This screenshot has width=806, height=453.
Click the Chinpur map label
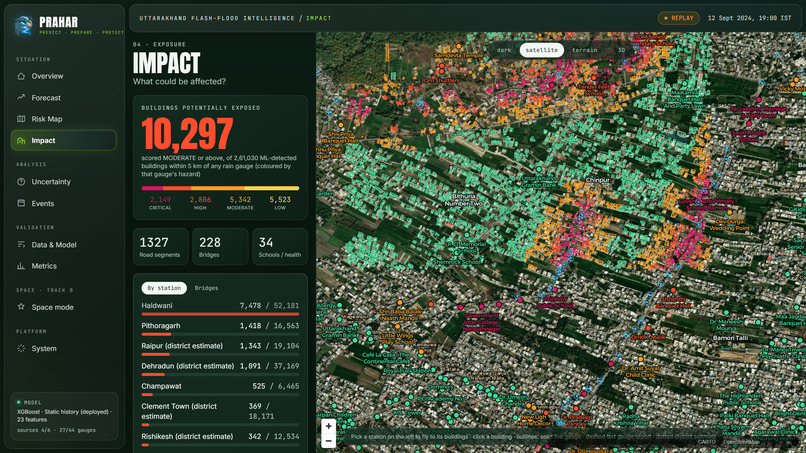pos(597,180)
